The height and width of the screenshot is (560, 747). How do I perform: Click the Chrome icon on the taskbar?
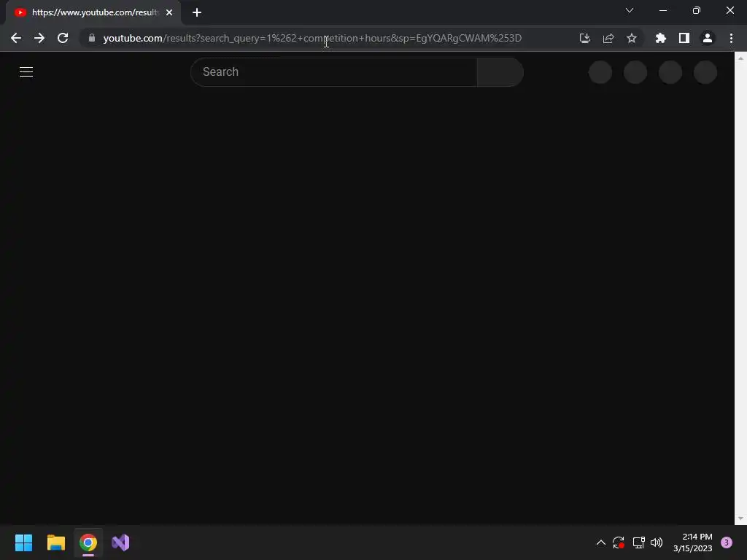click(88, 542)
